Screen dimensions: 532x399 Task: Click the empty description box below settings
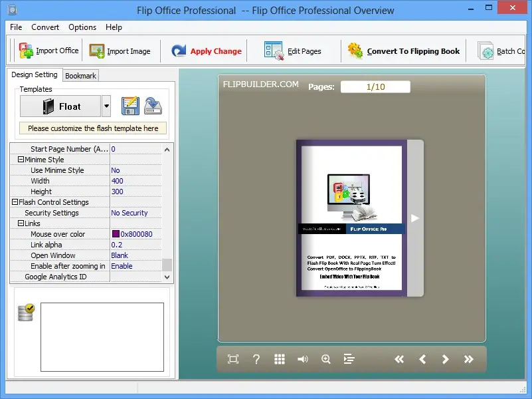(102, 337)
